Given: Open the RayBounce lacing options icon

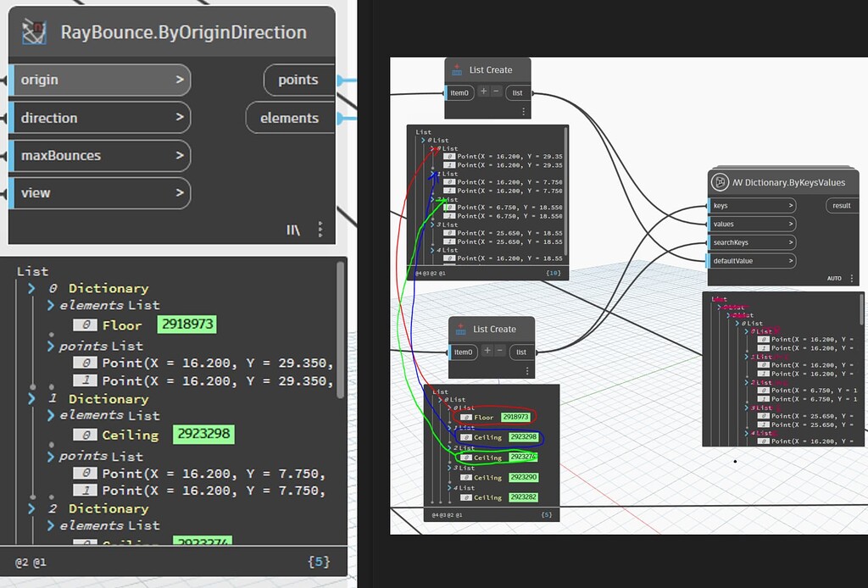Looking at the screenshot, I should [292, 230].
